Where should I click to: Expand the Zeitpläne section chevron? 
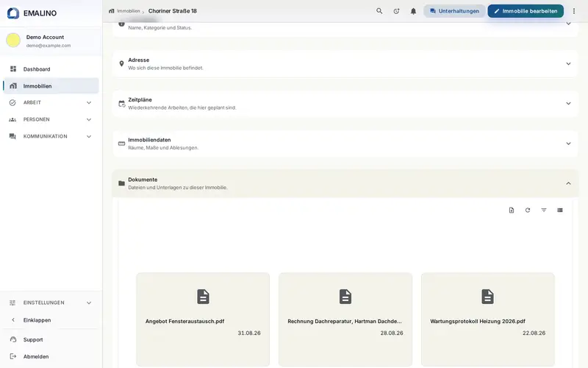568,104
